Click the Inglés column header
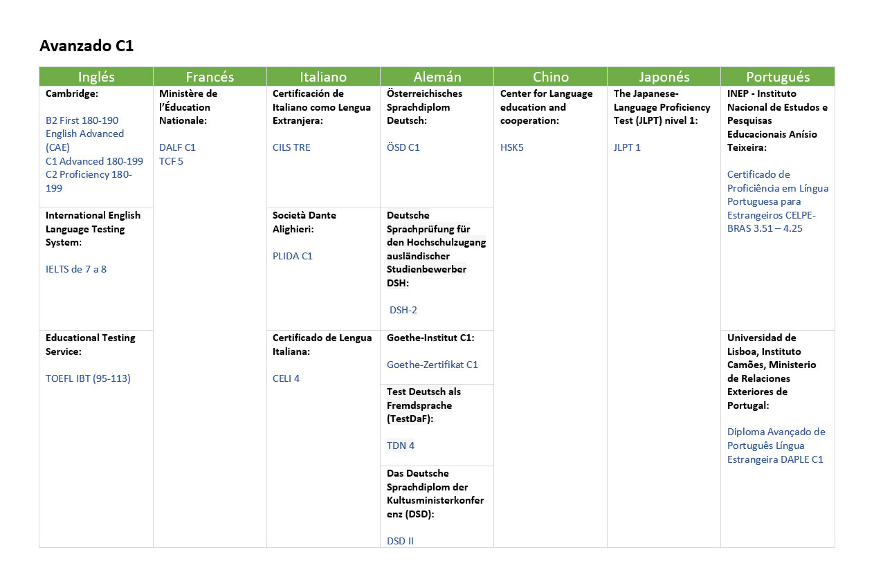 tap(96, 77)
